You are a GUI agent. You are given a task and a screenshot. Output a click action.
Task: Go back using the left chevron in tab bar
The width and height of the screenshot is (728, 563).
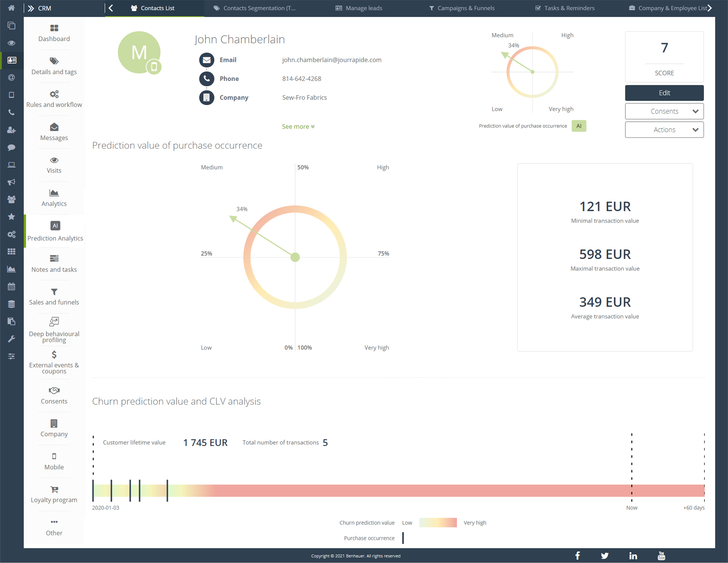click(111, 8)
